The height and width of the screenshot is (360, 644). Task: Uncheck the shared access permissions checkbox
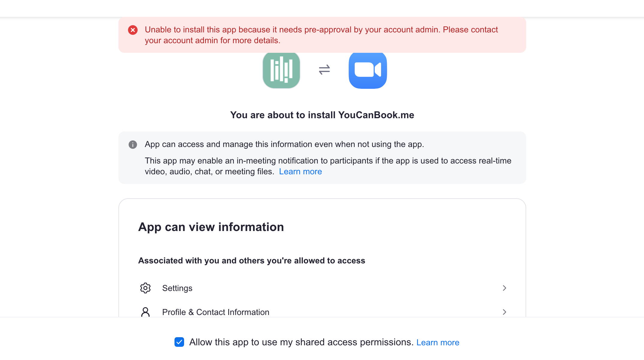pyautogui.click(x=179, y=342)
